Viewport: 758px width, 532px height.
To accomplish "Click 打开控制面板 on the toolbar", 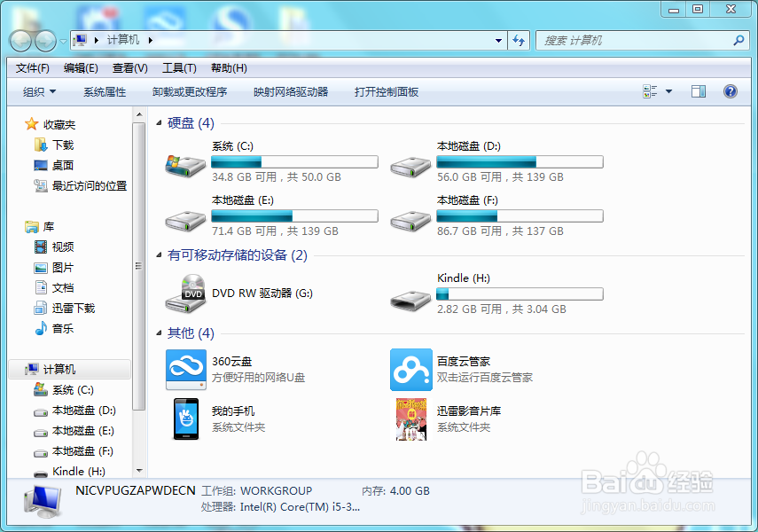I will tap(386, 90).
